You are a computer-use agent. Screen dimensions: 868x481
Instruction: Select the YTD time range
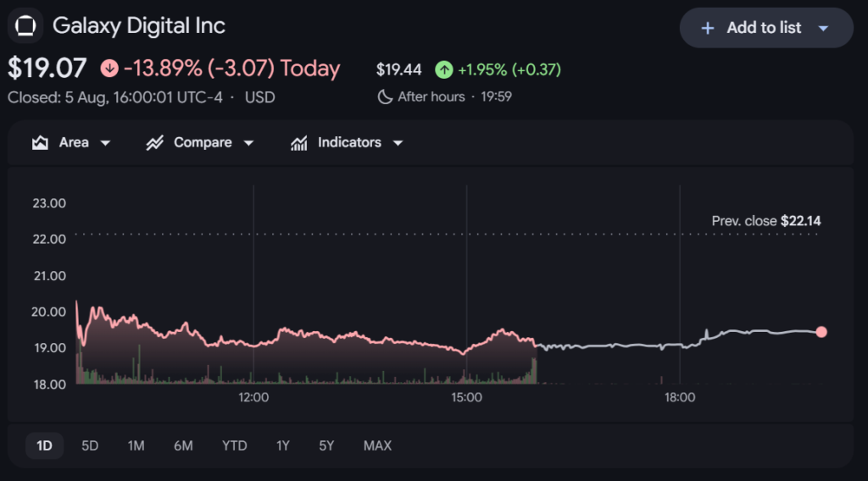(234, 445)
